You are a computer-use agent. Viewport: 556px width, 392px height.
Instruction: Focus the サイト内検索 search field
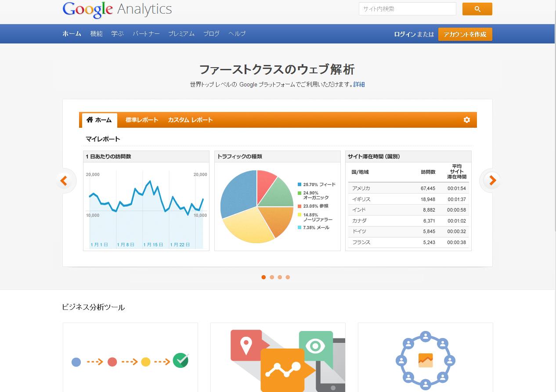tap(408, 9)
